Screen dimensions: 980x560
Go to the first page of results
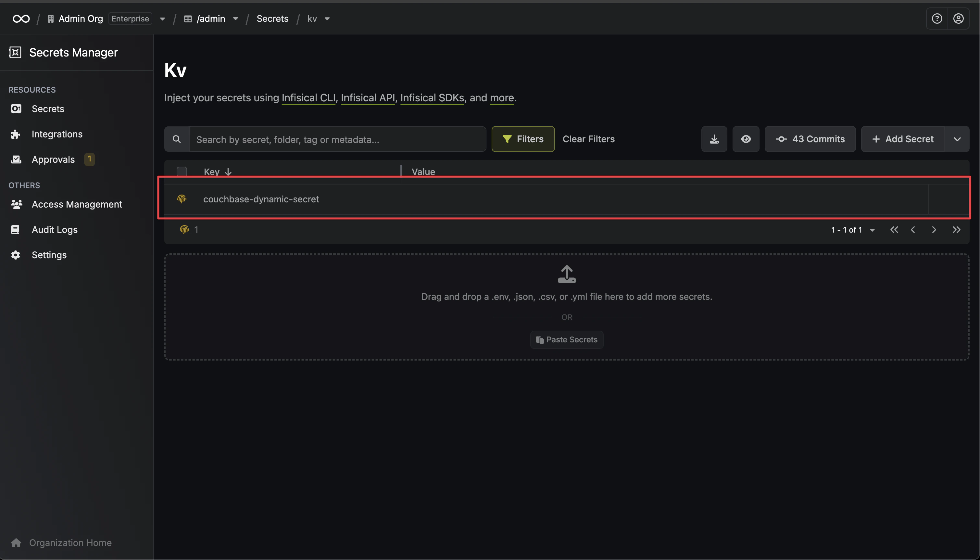pyautogui.click(x=894, y=230)
